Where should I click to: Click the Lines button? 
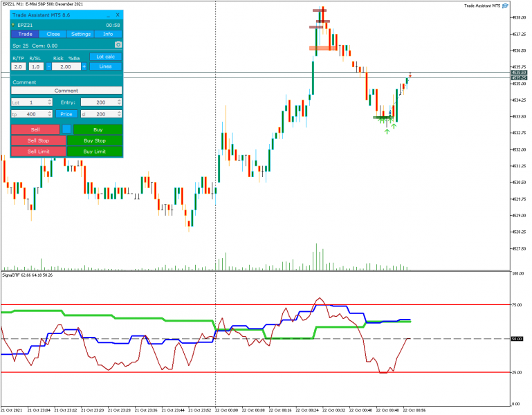[106, 66]
